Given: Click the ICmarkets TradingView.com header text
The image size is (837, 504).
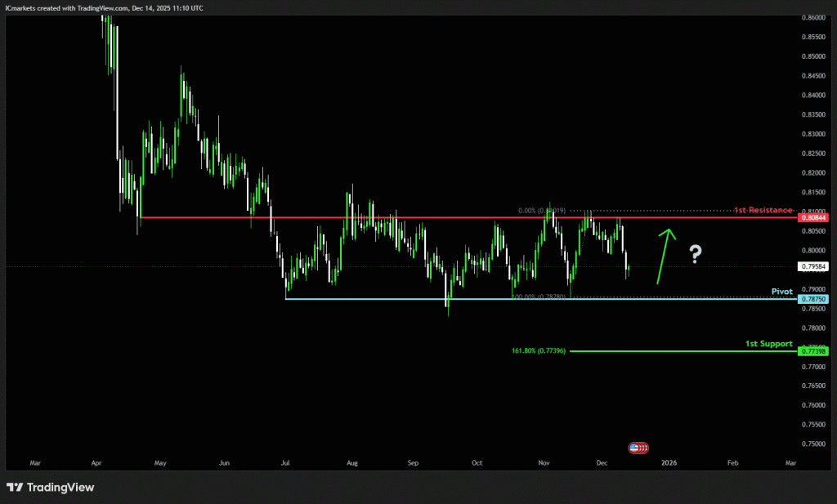Looking at the screenshot, I should pos(105,7).
